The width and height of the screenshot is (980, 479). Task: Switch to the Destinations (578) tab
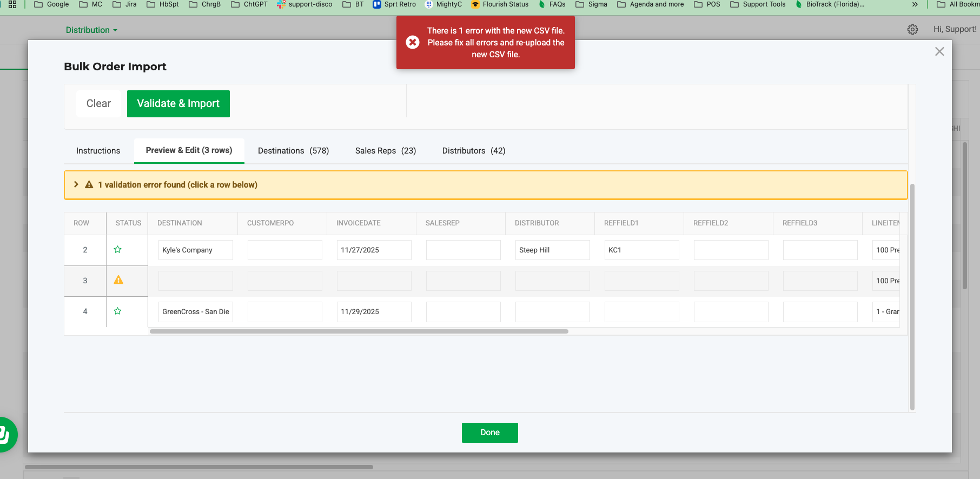pyautogui.click(x=294, y=151)
